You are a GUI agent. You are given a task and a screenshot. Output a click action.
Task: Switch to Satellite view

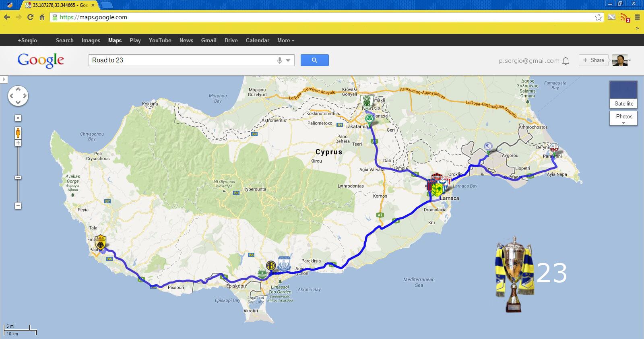click(623, 95)
